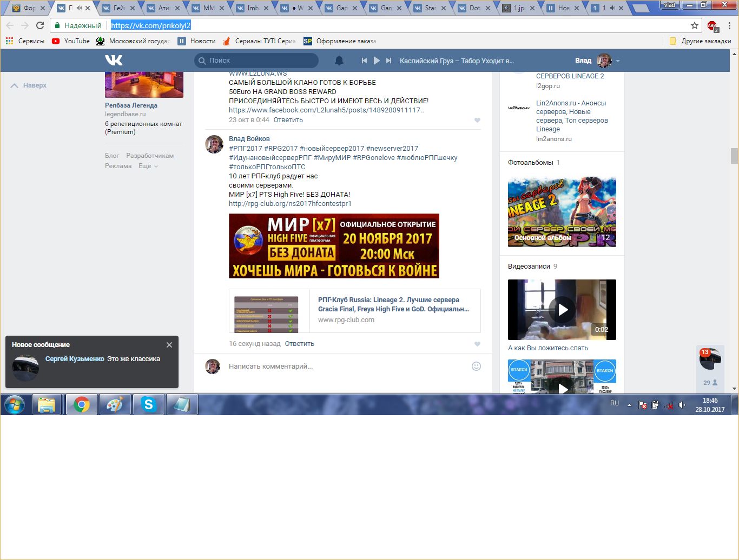Click Ответить under the 23 окт comment
739x560 pixels.
tap(288, 120)
